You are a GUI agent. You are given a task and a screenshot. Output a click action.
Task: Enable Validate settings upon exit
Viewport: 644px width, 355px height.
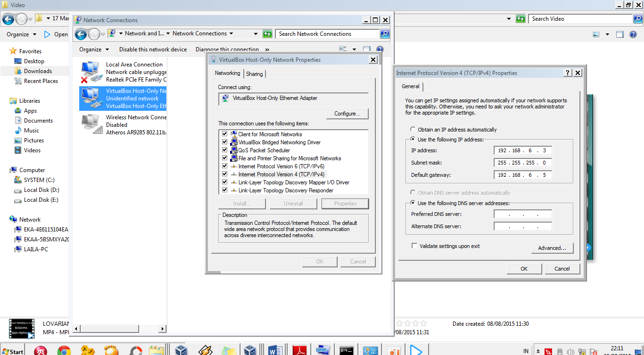[414, 246]
